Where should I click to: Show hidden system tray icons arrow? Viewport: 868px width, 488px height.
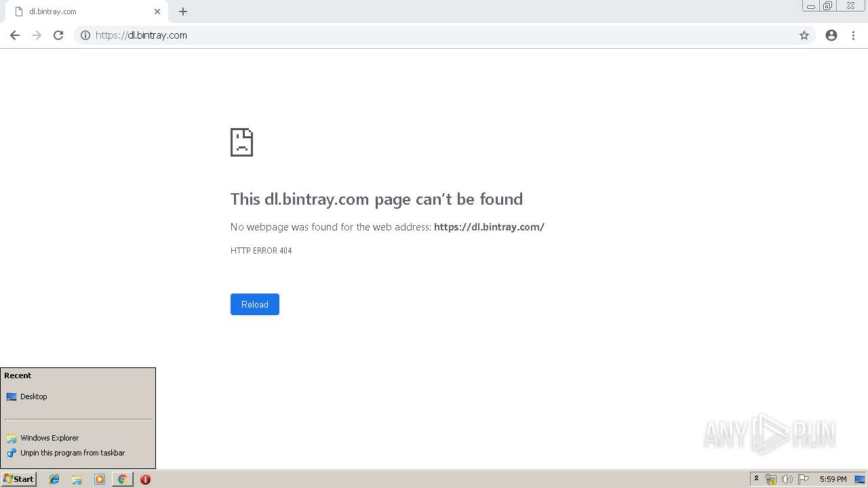(x=756, y=479)
